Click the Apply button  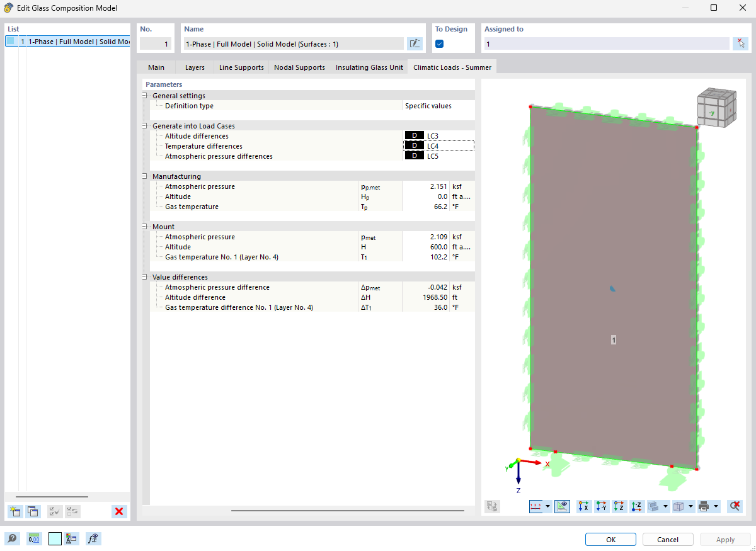coord(725,539)
